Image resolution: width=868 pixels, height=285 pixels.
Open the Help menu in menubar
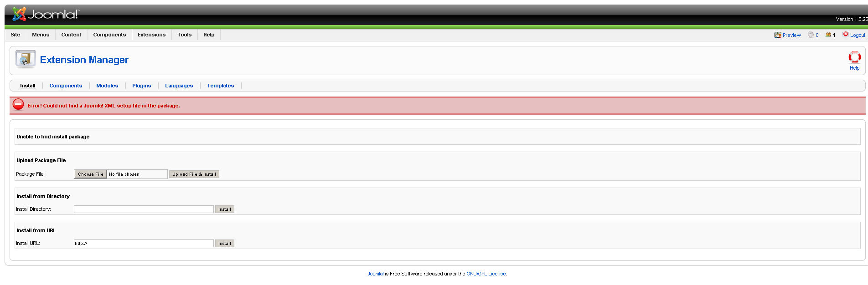pyautogui.click(x=209, y=35)
